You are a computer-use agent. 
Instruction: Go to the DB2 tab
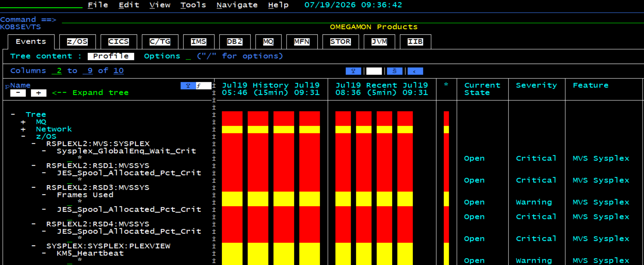[235, 42]
